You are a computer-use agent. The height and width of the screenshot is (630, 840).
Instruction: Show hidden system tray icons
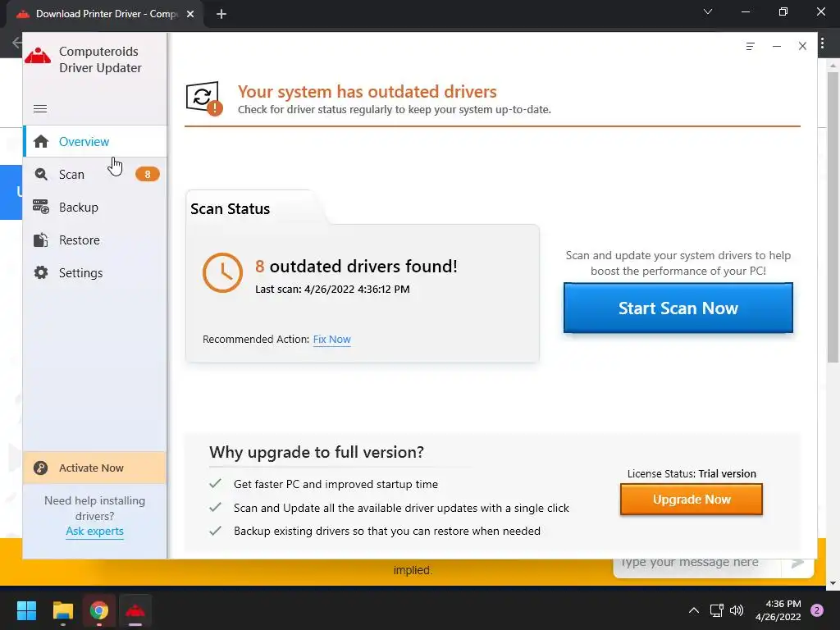click(694, 610)
